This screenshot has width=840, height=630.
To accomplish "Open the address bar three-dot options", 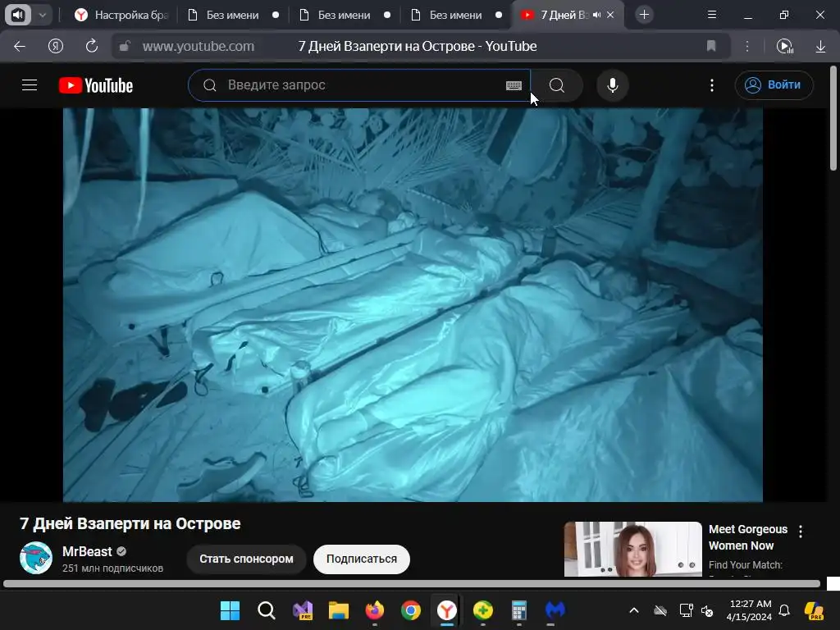I will pyautogui.click(x=746, y=46).
